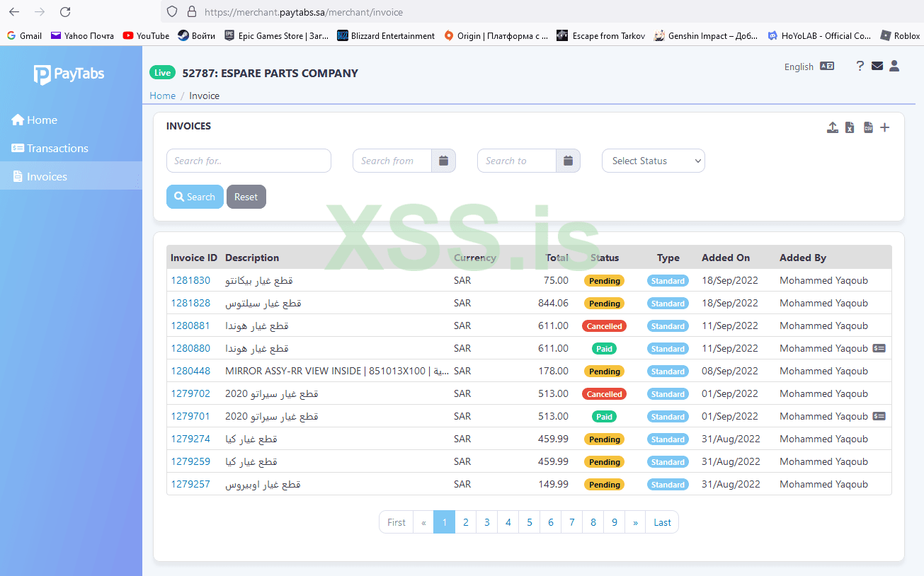This screenshot has width=924, height=576.
Task: Go to pagination page 2
Action: pyautogui.click(x=466, y=522)
